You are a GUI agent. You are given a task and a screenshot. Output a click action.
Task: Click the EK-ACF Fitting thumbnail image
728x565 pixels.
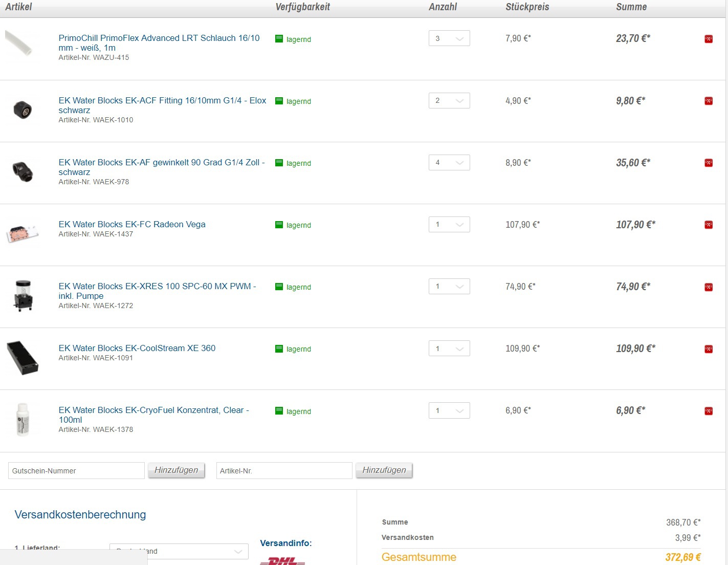(x=23, y=110)
